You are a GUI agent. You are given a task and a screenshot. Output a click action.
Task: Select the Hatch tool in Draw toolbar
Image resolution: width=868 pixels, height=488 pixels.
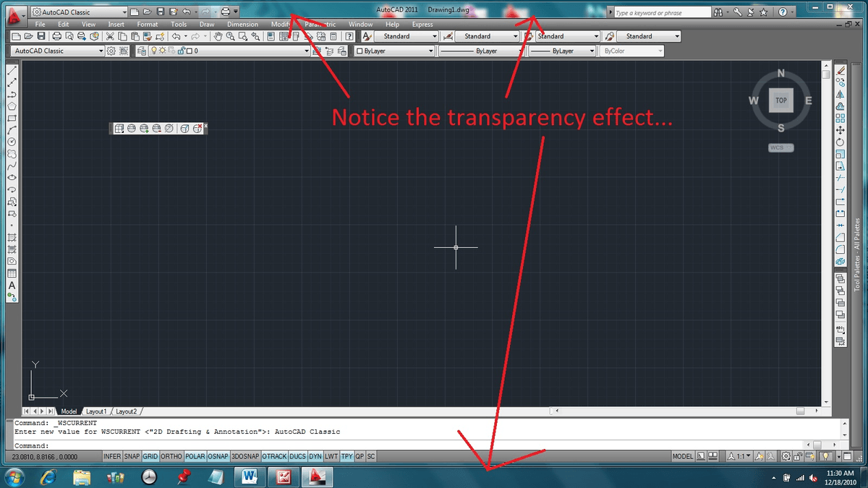pyautogui.click(x=12, y=237)
